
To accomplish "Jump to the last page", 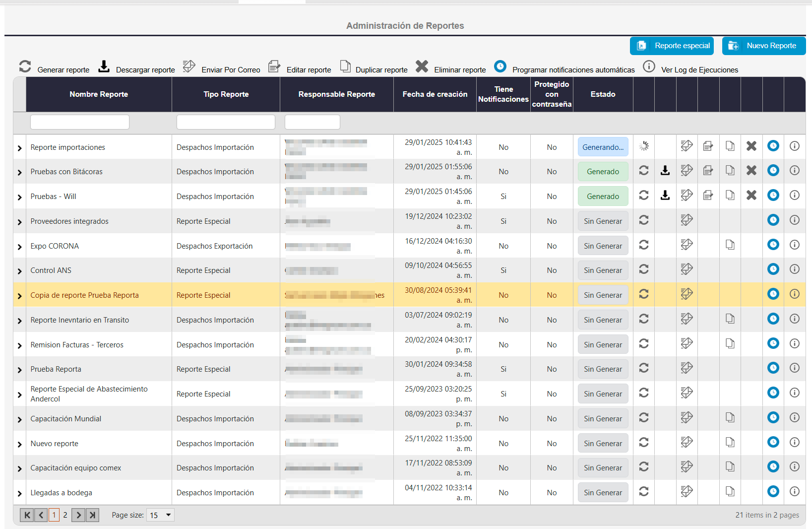I will tap(92, 515).
